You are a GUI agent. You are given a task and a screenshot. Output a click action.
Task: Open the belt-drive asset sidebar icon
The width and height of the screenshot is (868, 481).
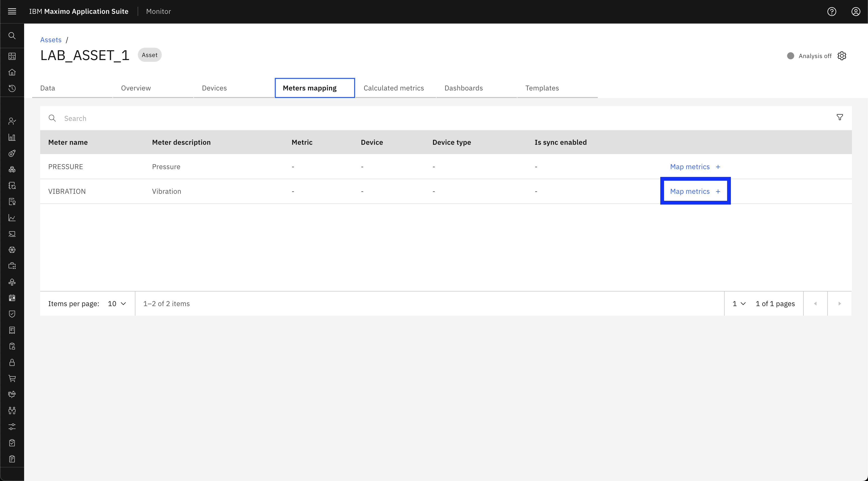(12, 153)
